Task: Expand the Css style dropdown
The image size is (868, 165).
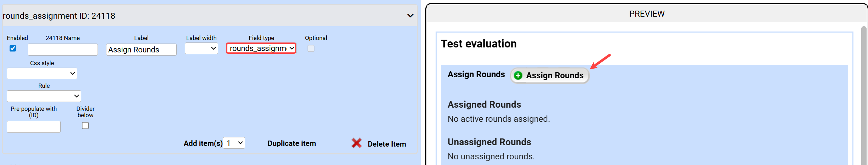Action: (x=42, y=74)
